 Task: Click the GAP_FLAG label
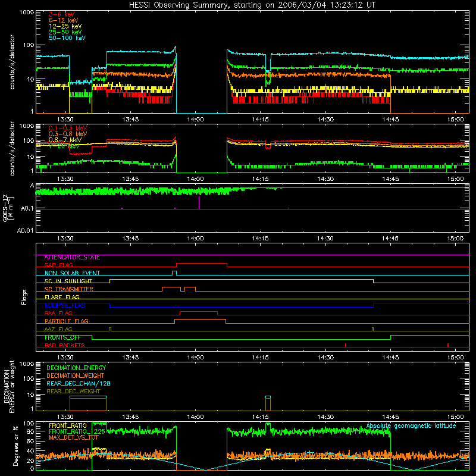pyautogui.click(x=58, y=265)
